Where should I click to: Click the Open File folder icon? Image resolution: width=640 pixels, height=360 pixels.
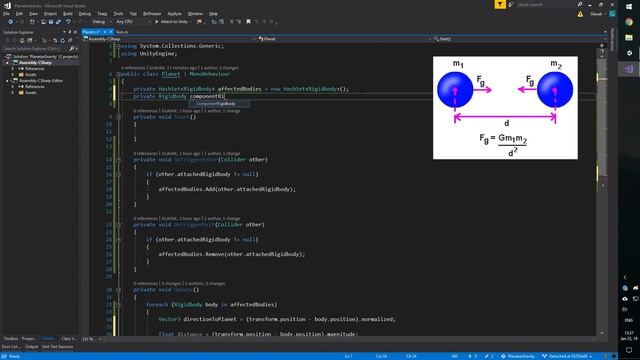[43, 22]
